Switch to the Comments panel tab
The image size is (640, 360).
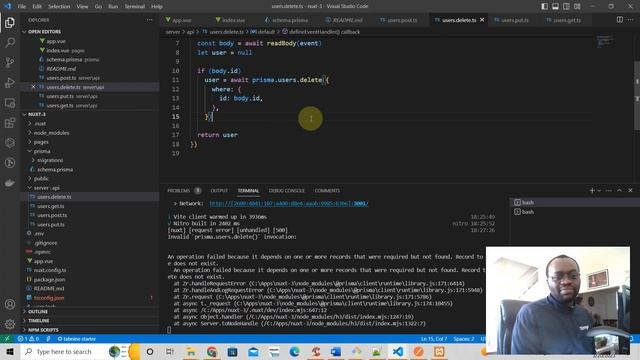coord(327,191)
